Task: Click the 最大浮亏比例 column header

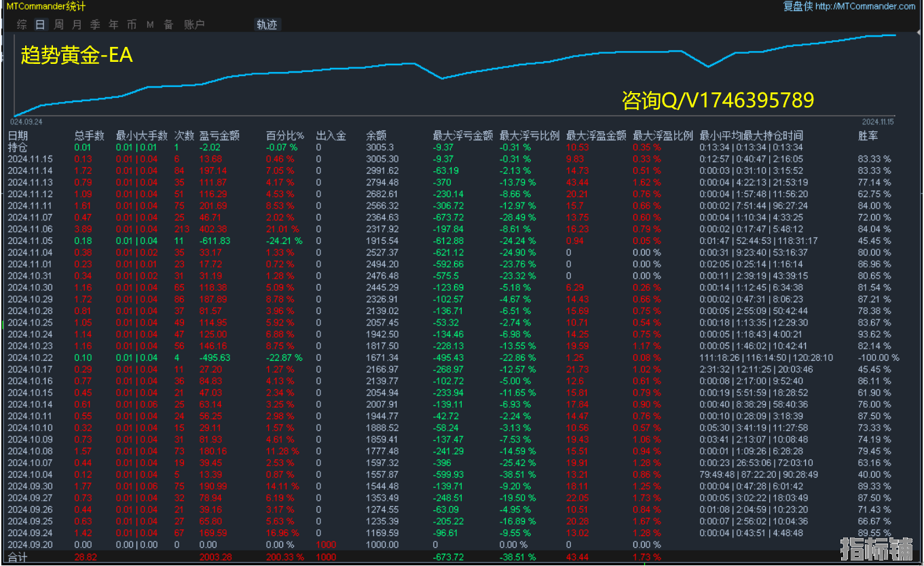Action: (530, 136)
